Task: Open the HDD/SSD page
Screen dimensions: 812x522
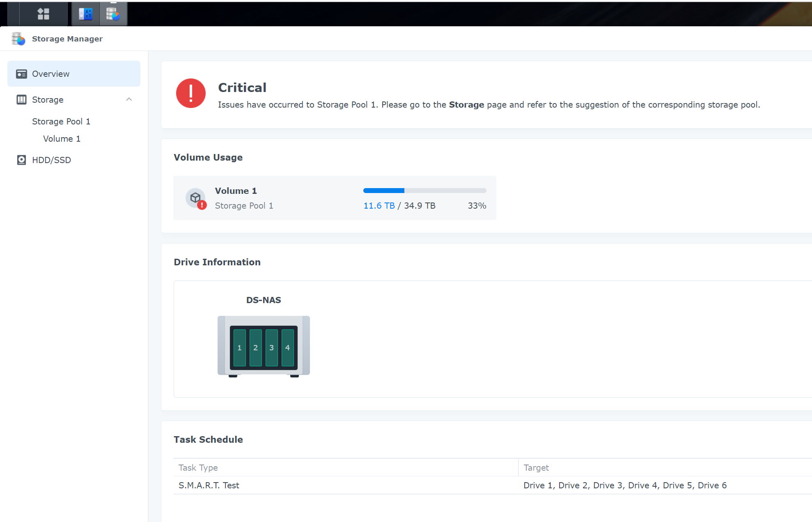Action: coord(52,160)
